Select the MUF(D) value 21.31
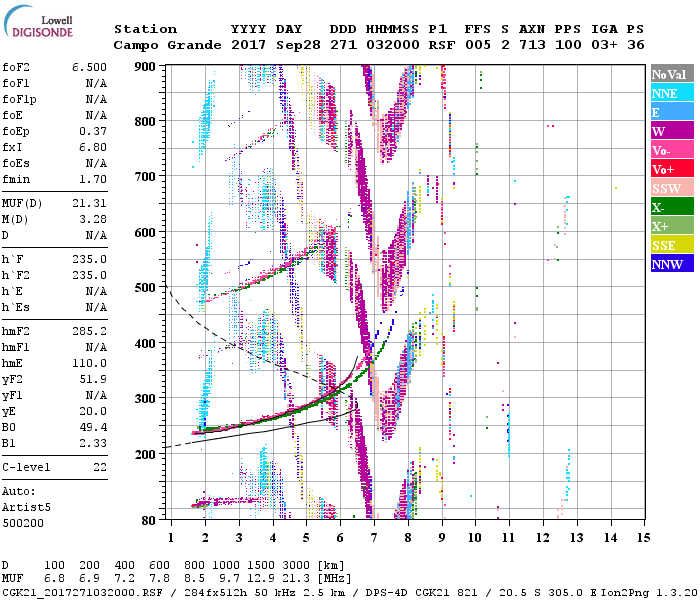The width and height of the screenshot is (700, 600). [x=89, y=203]
